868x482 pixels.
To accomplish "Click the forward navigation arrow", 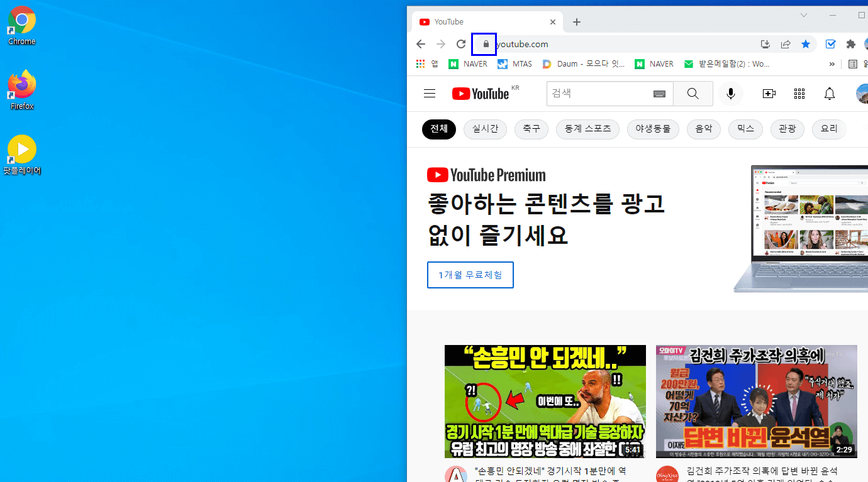I will [x=441, y=44].
